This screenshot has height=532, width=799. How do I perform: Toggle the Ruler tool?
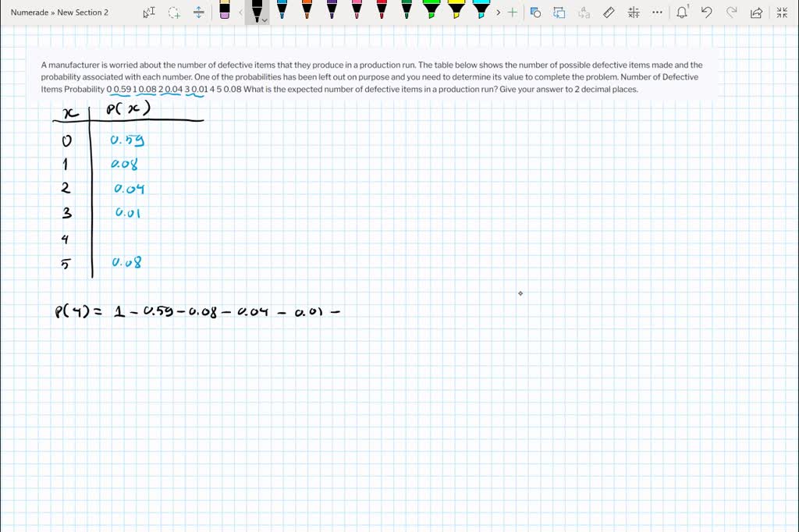(609, 12)
